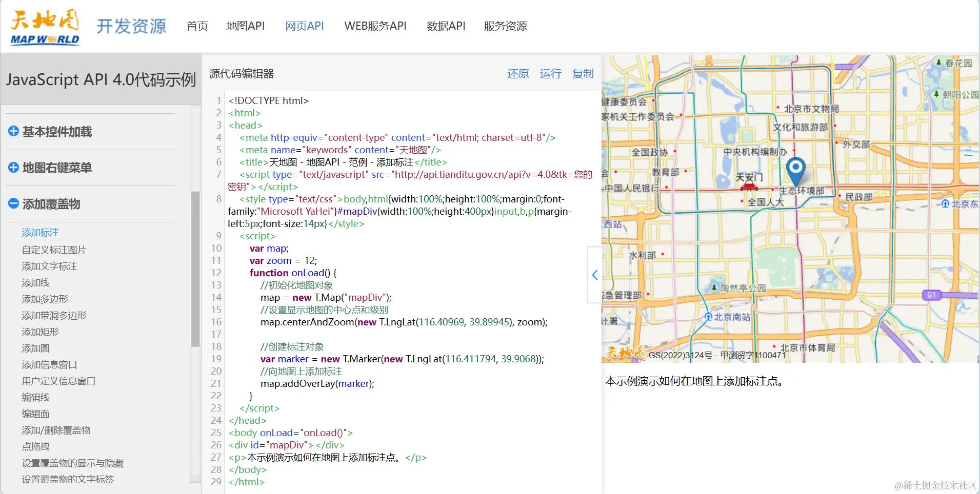
Task: Collapse the 添加覆盖物 section minus icon
Action: pos(13,203)
